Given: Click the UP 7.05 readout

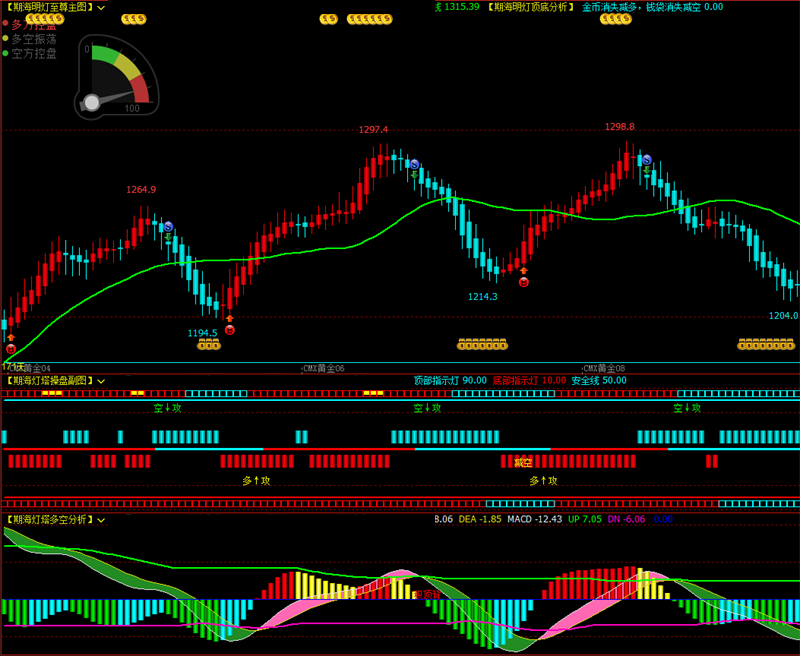Looking at the screenshot, I should pos(585,519).
